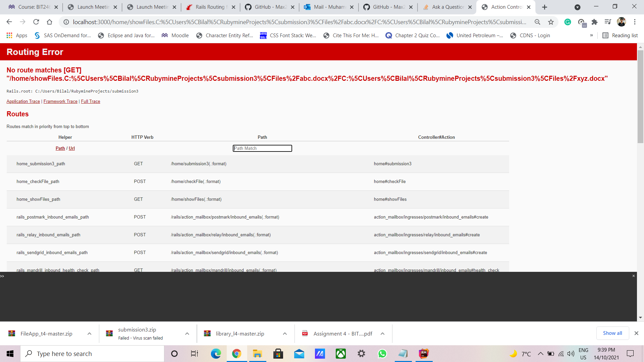Expand options for submission3.zip download
This screenshot has height=362, width=644.
187,334
